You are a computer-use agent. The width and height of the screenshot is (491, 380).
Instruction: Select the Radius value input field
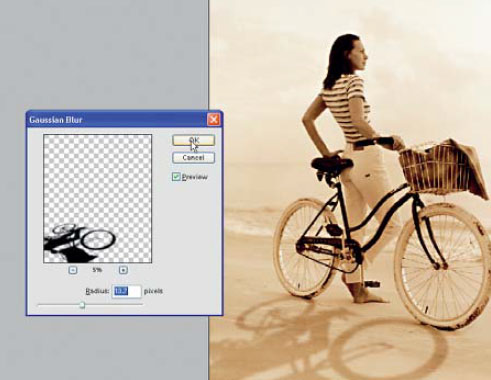126,291
